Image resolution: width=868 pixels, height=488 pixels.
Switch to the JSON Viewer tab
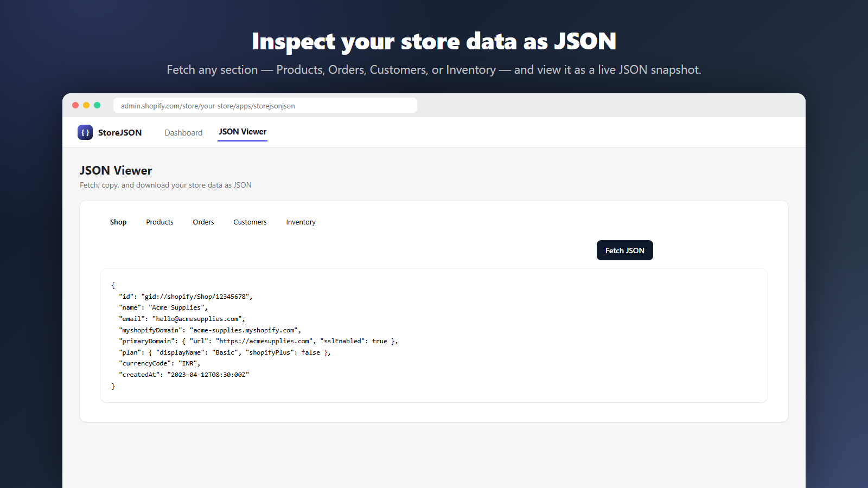(x=242, y=132)
